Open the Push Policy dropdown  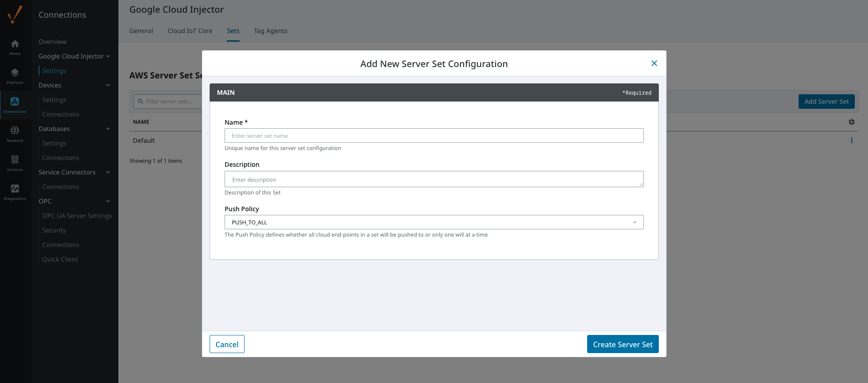click(434, 222)
